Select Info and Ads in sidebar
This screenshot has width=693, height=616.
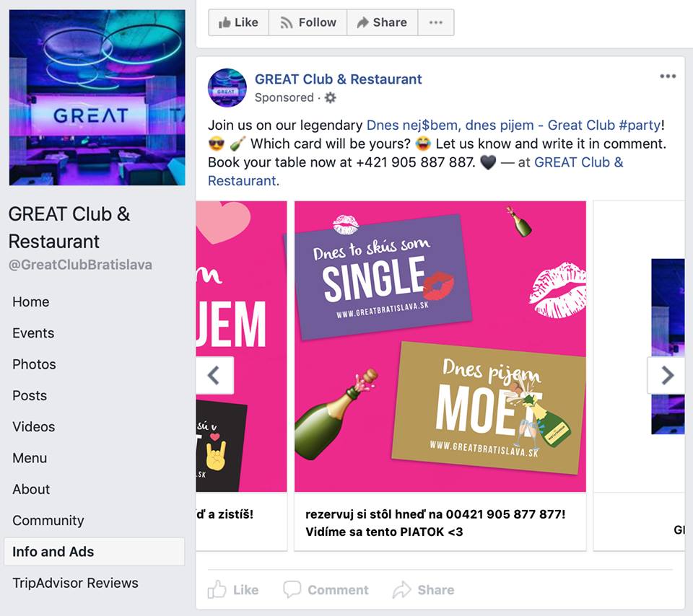tap(53, 552)
